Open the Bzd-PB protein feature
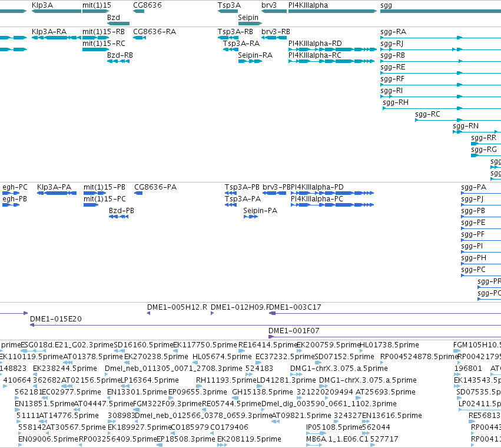The width and height of the screenshot is (501, 448). [121, 211]
